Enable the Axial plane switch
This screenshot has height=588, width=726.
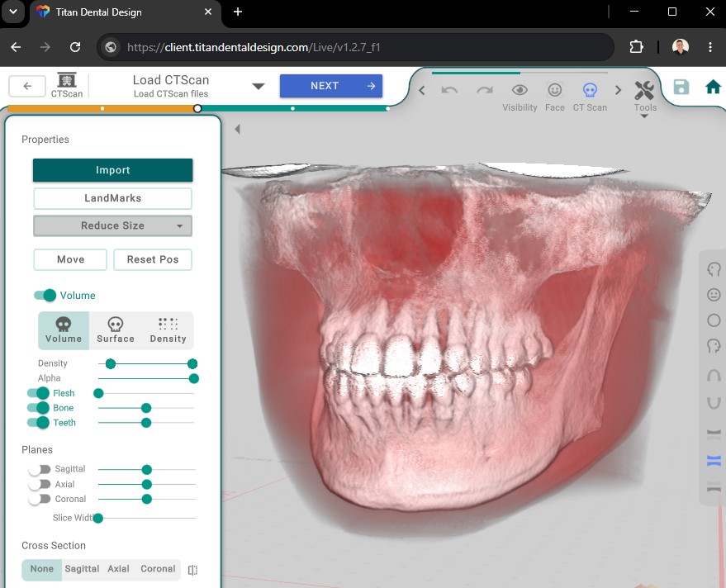click(x=40, y=484)
